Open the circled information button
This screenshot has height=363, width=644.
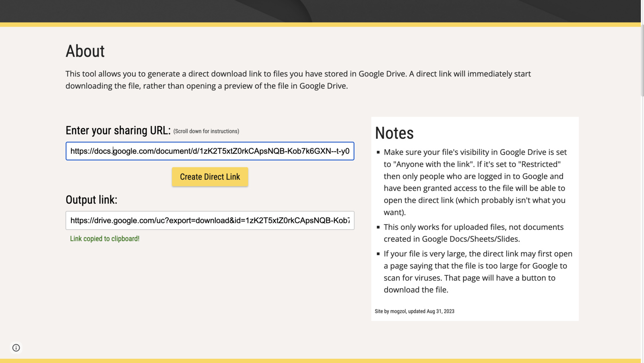[x=16, y=347]
